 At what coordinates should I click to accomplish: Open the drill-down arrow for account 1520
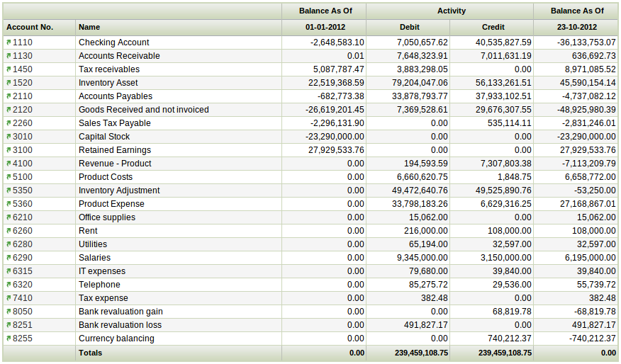[x=9, y=83]
